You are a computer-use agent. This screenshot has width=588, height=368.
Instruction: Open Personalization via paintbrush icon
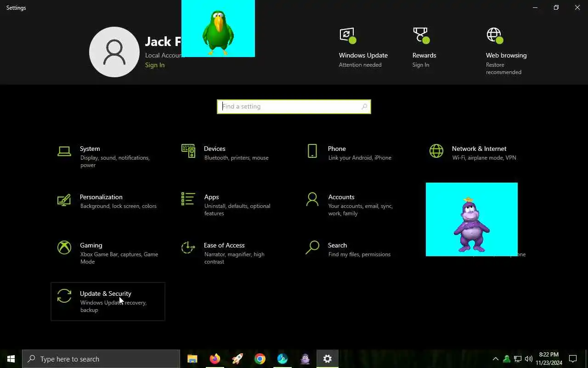pyautogui.click(x=64, y=200)
